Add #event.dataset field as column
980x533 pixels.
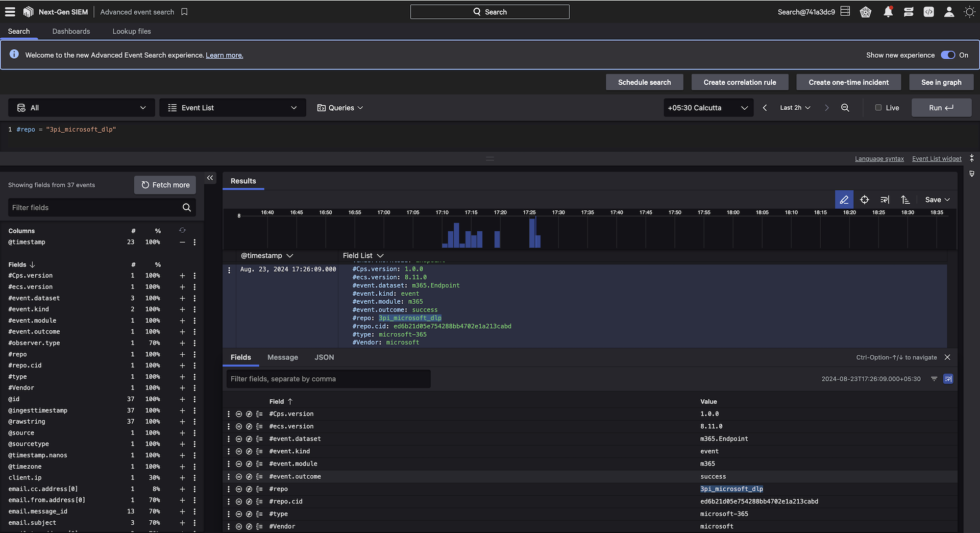point(182,298)
